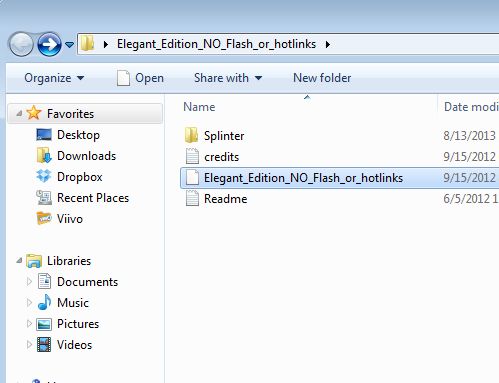Click the Viivo folder icon
The image size is (499, 383).
click(44, 218)
